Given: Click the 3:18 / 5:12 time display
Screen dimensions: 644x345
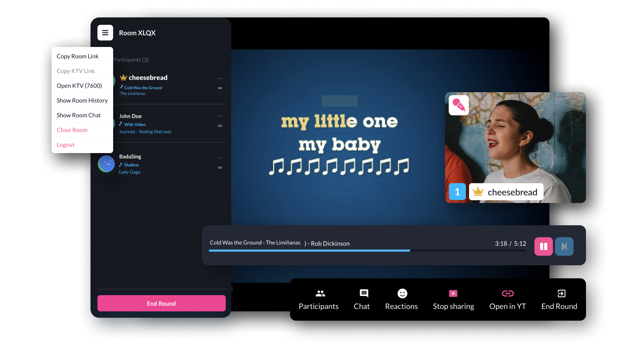Looking at the screenshot, I should pos(510,244).
